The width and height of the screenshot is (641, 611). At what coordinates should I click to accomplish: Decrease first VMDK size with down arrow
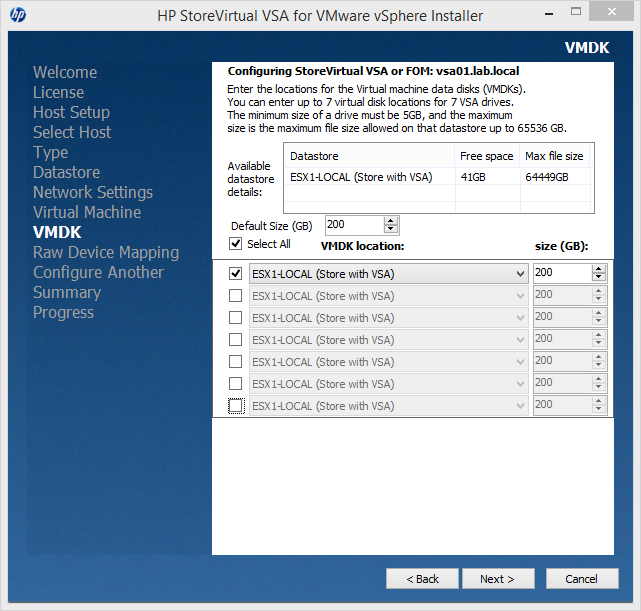(x=598, y=277)
